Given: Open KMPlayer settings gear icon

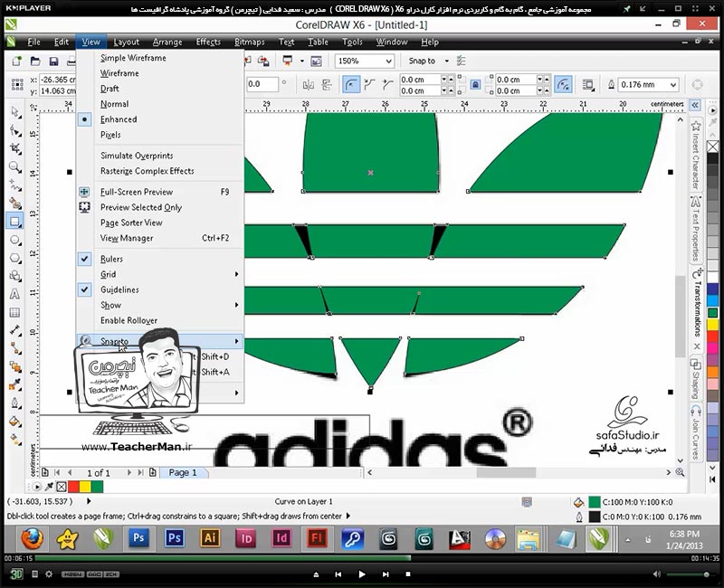Looking at the screenshot, I should pos(49,574).
